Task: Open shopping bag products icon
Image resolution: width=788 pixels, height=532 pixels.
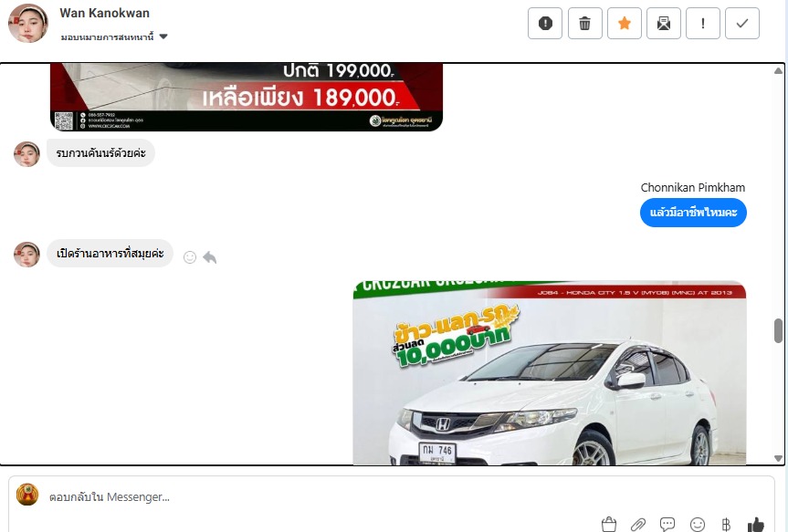Action: (x=609, y=525)
